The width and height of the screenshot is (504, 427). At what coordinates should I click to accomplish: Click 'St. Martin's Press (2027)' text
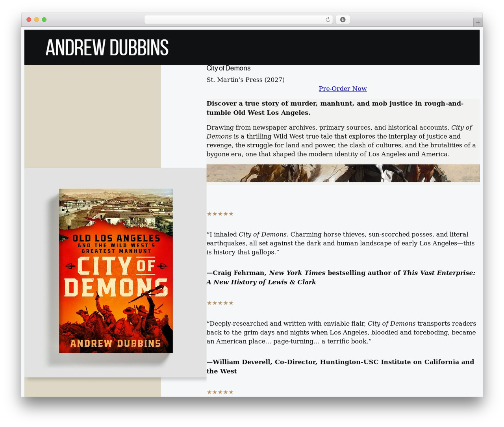245,80
